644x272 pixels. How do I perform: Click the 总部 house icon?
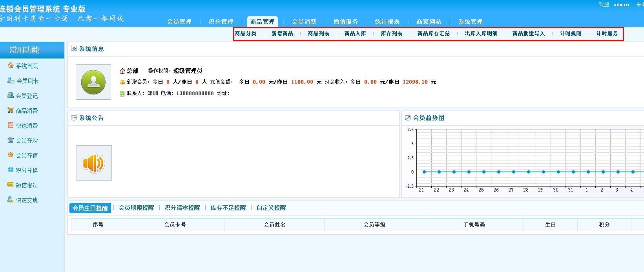point(122,71)
